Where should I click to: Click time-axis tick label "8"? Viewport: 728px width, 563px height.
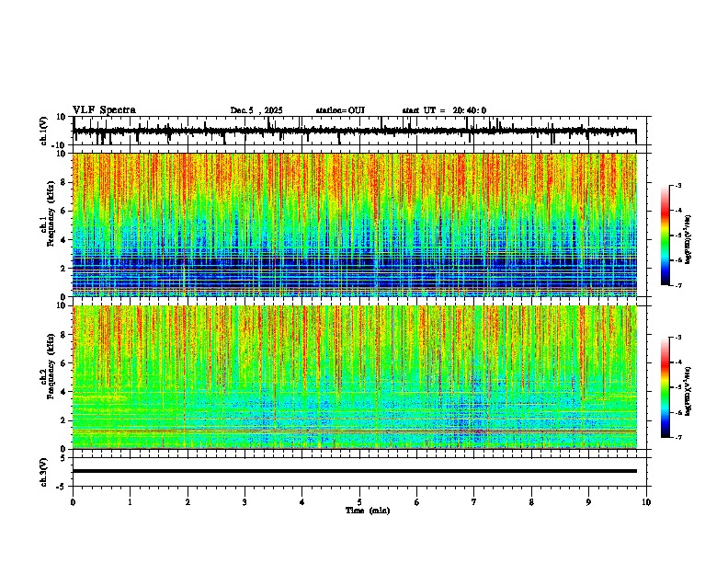[x=531, y=502]
